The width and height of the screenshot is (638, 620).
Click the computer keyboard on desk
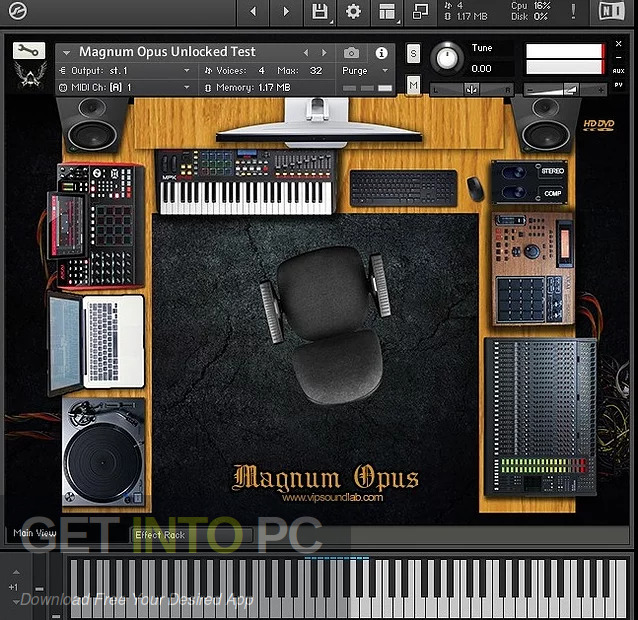403,188
